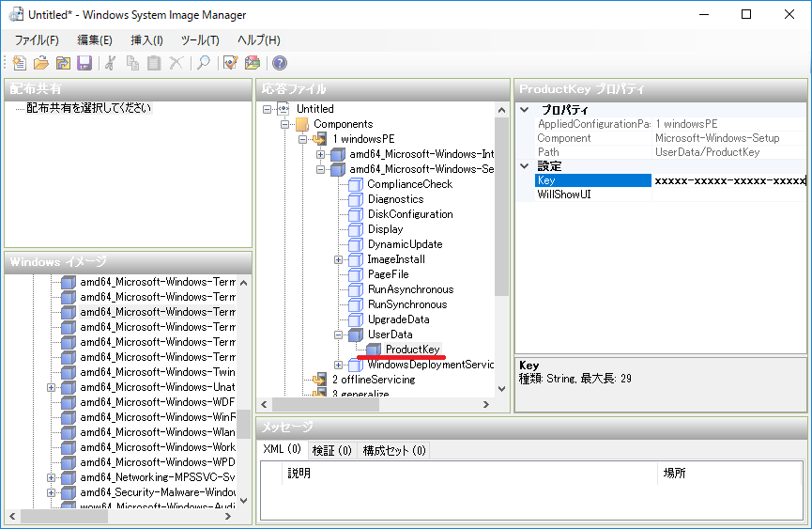
Task: Click the Untitled answer file icon
Action: (283, 109)
